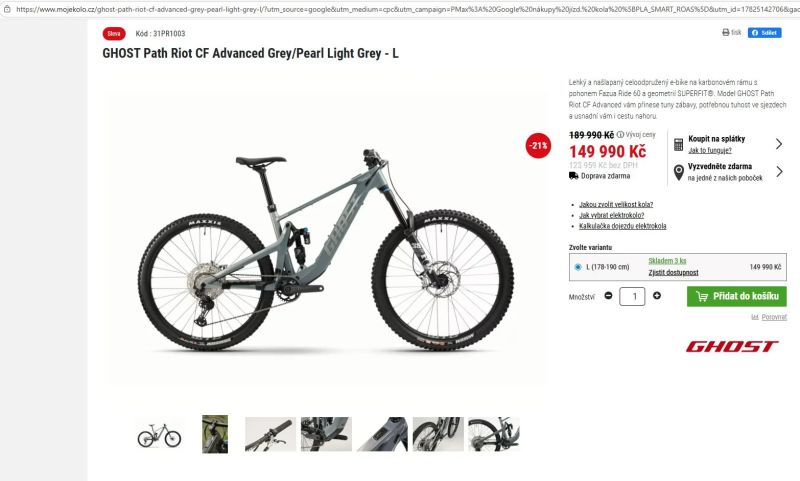Decrease quantity with the minus icon
This screenshot has width=800, height=481.
(608, 295)
